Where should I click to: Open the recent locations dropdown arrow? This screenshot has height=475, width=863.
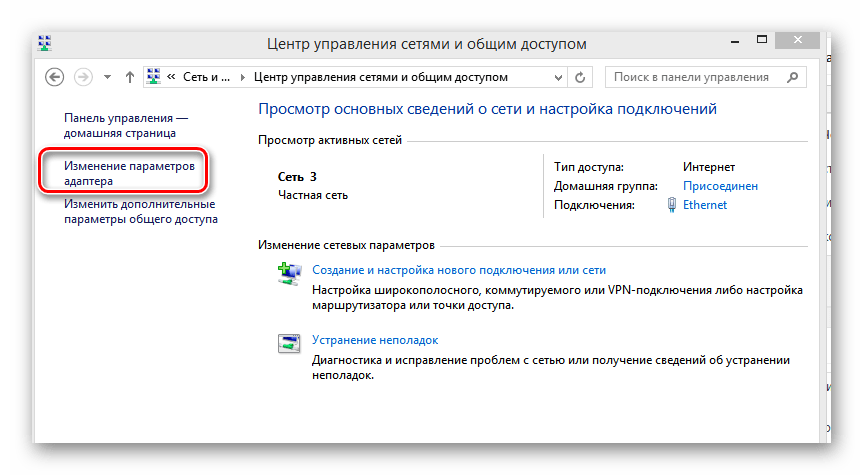[x=108, y=77]
